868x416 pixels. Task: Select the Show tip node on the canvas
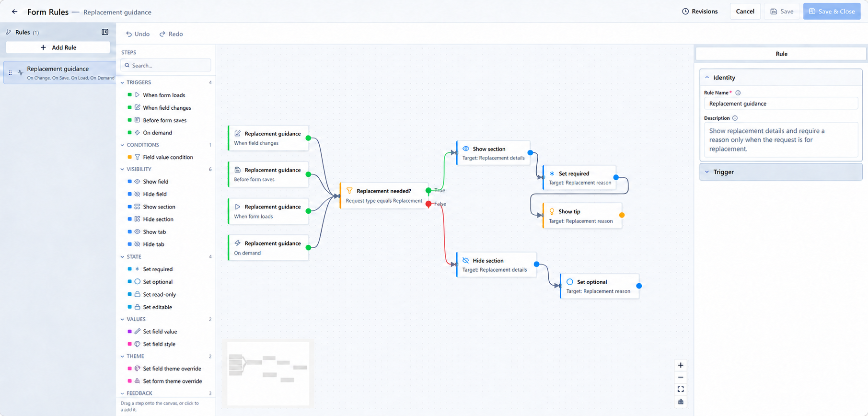click(582, 216)
